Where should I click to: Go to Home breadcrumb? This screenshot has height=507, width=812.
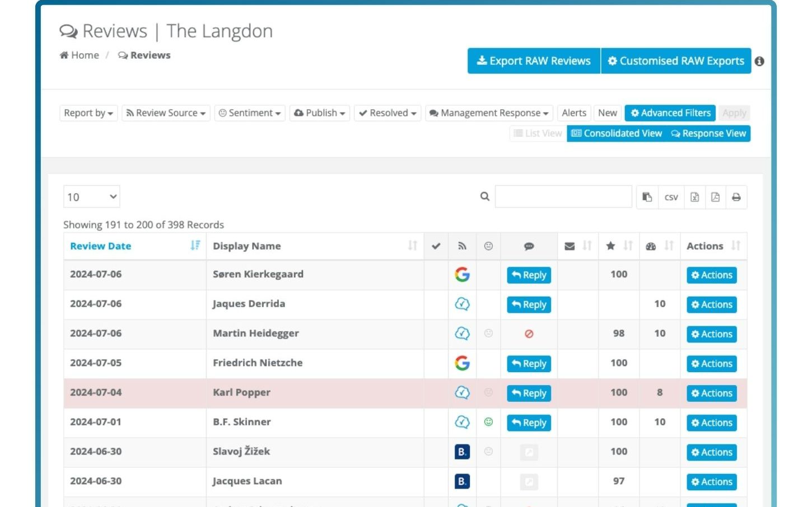(80, 55)
